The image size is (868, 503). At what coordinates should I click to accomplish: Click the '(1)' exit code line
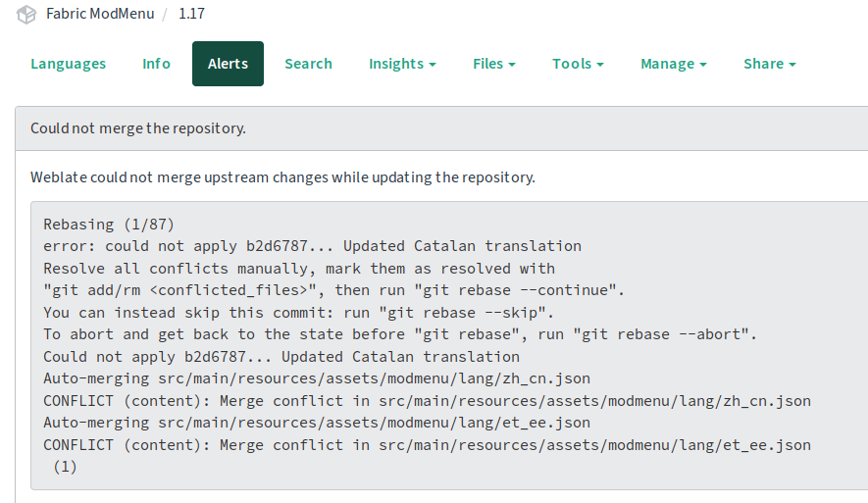click(65, 467)
